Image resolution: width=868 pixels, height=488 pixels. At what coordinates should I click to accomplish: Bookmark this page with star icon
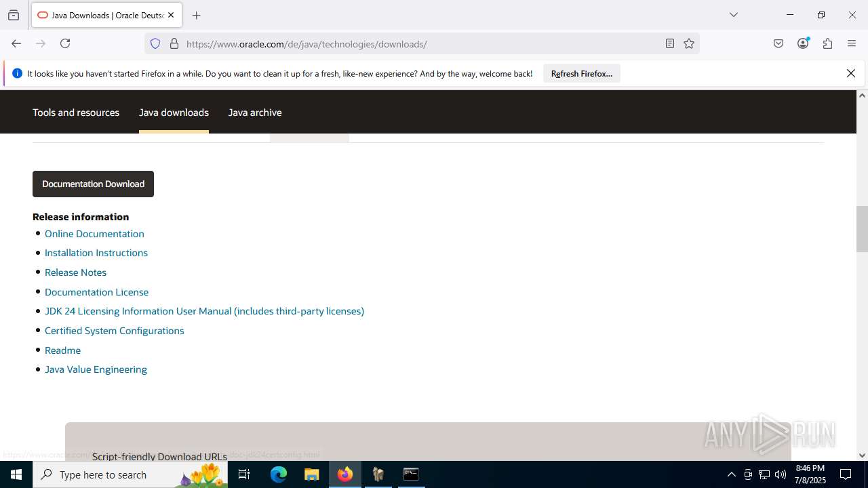point(689,43)
